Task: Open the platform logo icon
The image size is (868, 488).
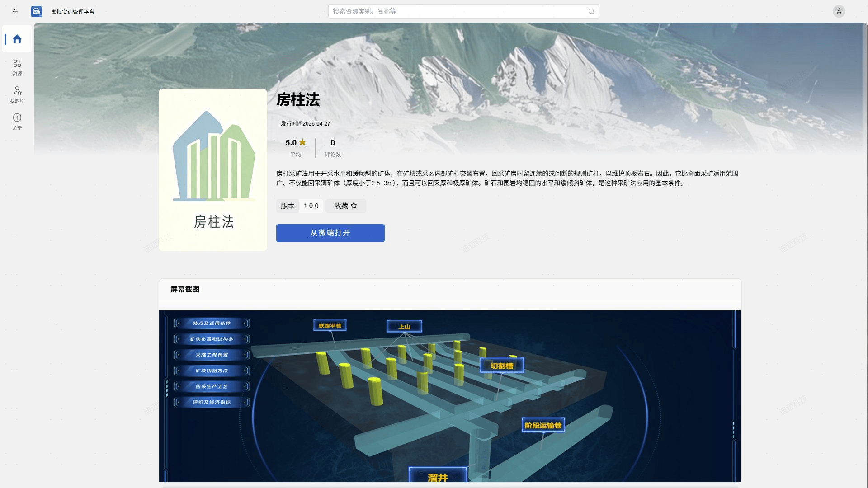Action: (x=36, y=11)
